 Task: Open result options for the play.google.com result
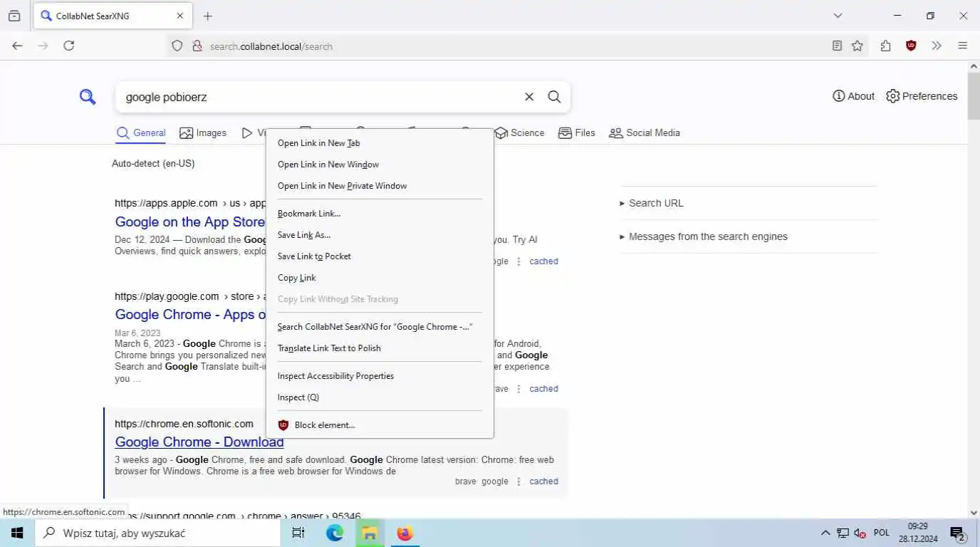pos(518,389)
